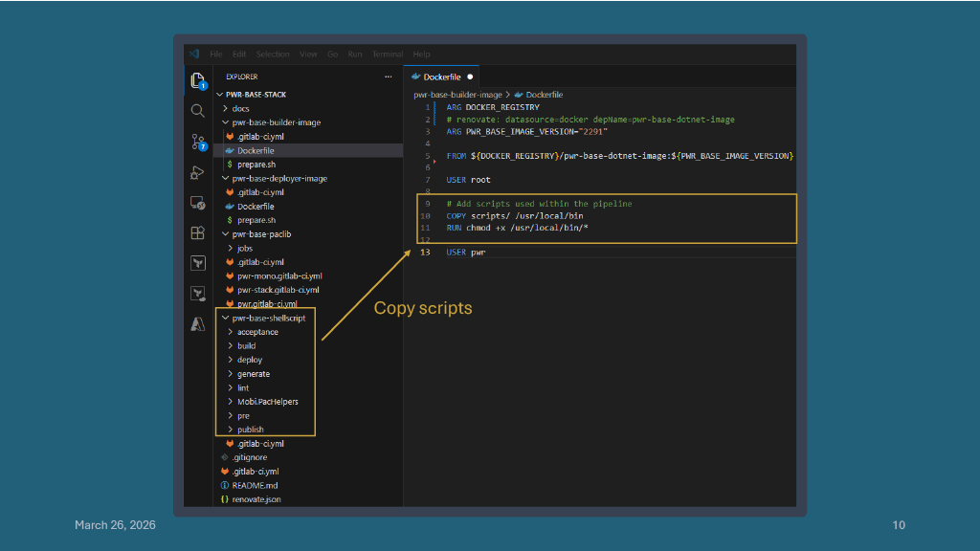Collapse the pwr-base-shellscript folder
Image resolution: width=980 pixels, height=551 pixels.
(x=268, y=318)
